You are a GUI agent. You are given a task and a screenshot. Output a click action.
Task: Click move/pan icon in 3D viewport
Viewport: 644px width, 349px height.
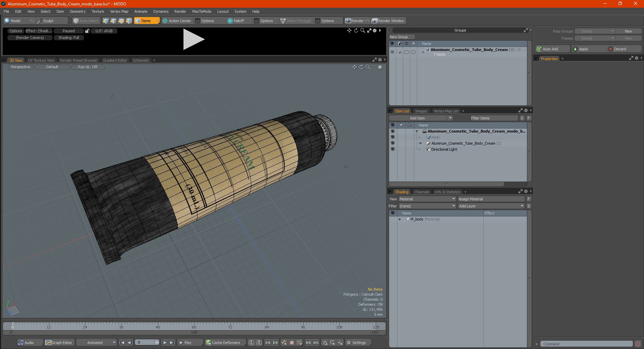point(355,67)
